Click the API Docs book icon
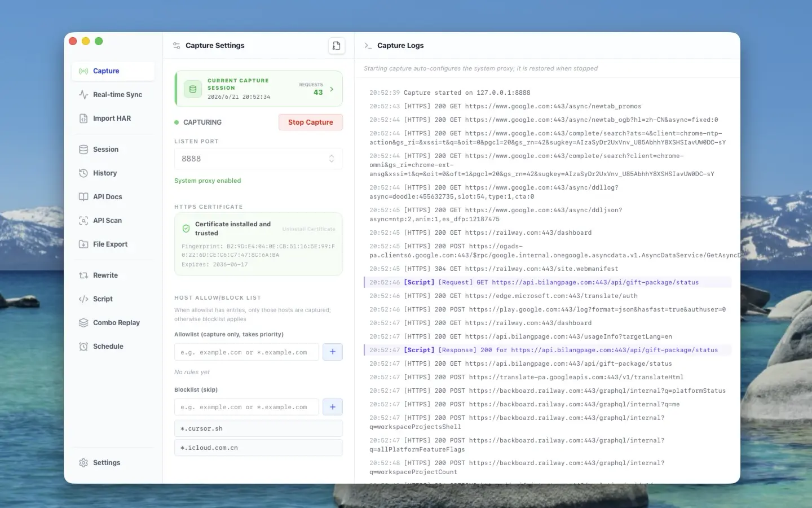Viewport: 812px width, 508px height. coord(83,197)
